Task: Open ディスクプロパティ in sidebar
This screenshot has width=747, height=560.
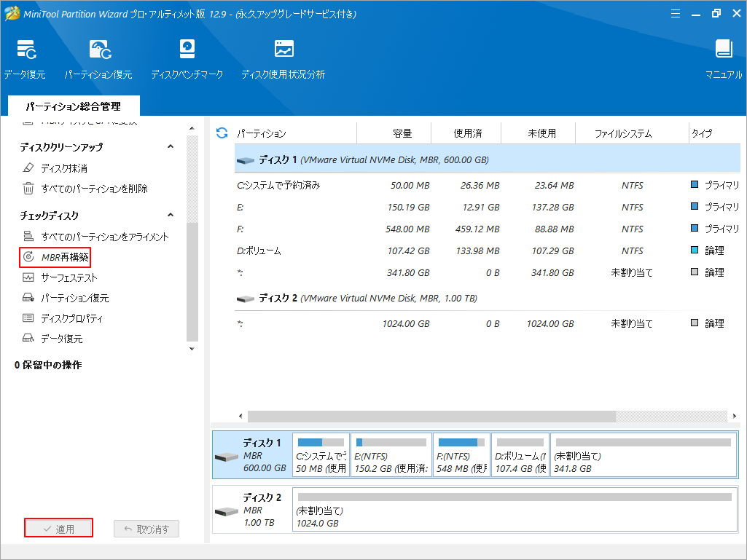Action: tap(63, 318)
